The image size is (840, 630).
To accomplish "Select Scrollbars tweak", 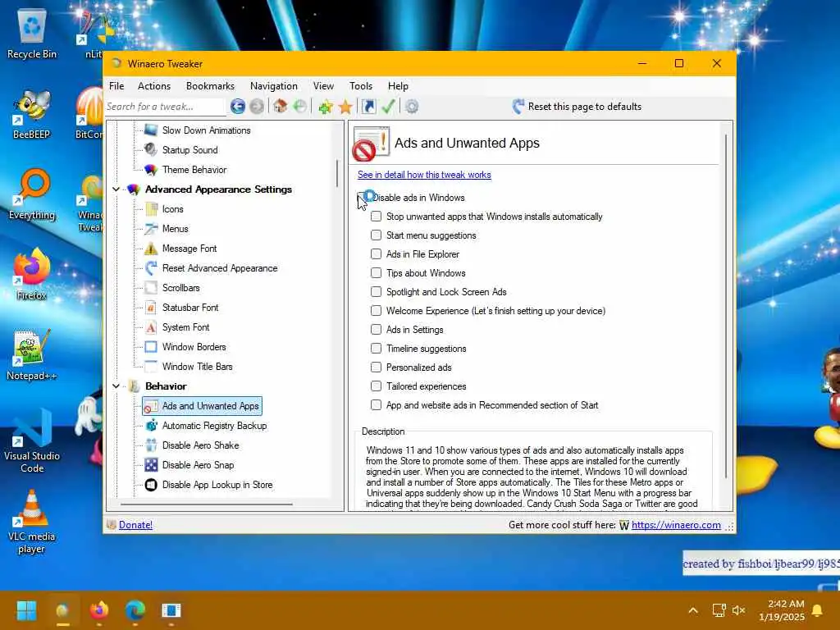I will 180,288.
